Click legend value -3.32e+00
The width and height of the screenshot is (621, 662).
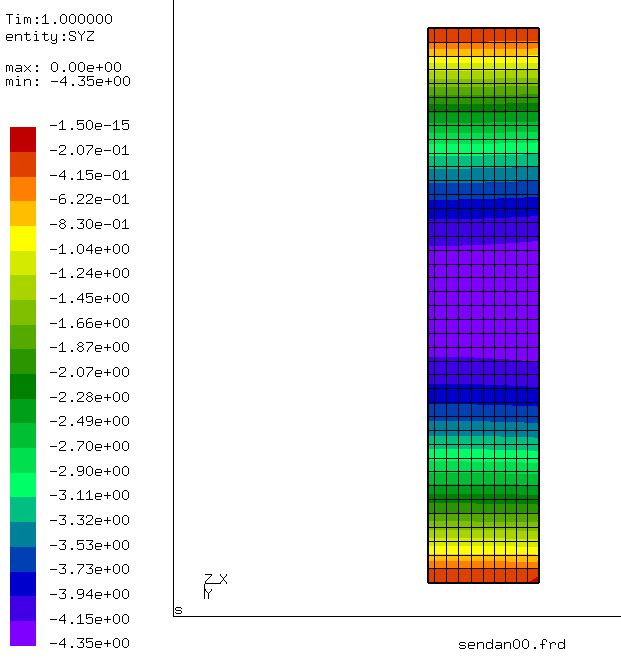click(89, 520)
